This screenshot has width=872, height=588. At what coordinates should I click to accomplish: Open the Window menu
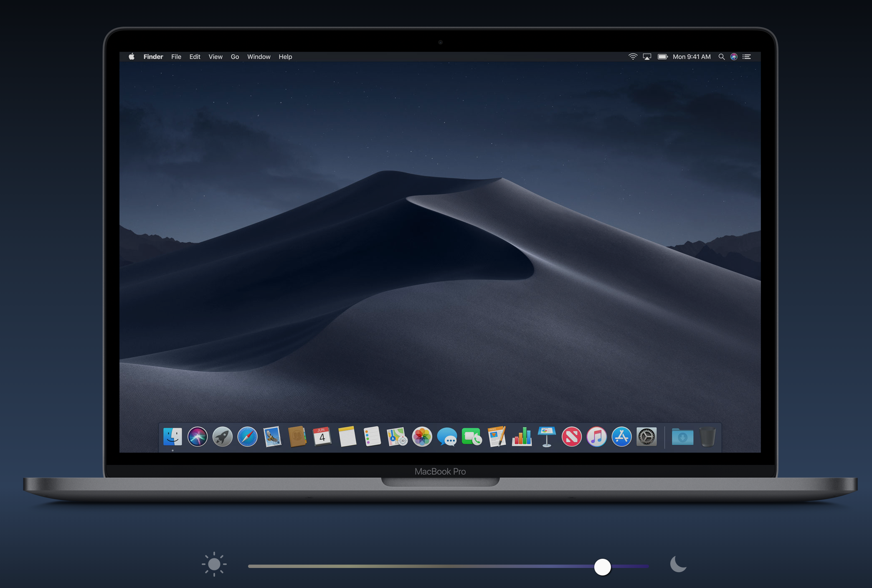[259, 57]
